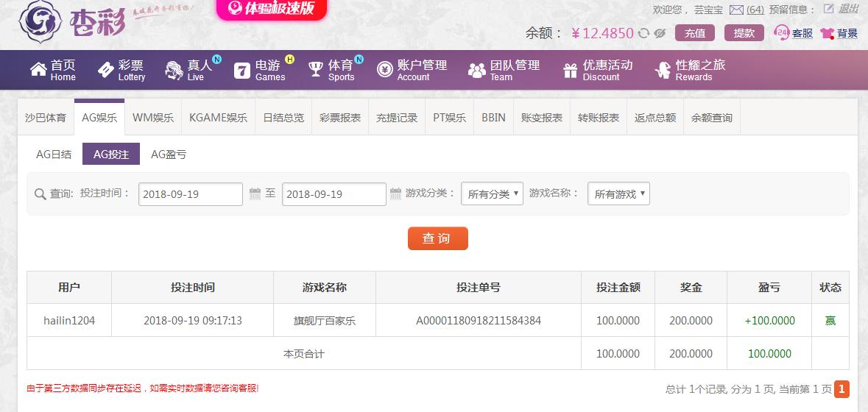Expand the 游戏名称 game name dropdown
The image size is (868, 412).
618,194
